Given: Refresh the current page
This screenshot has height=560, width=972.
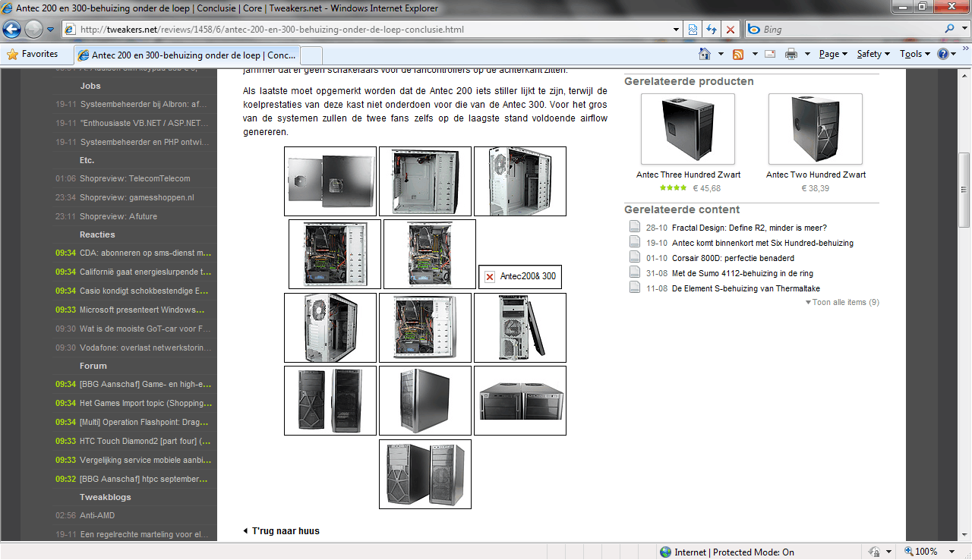Looking at the screenshot, I should click(712, 30).
